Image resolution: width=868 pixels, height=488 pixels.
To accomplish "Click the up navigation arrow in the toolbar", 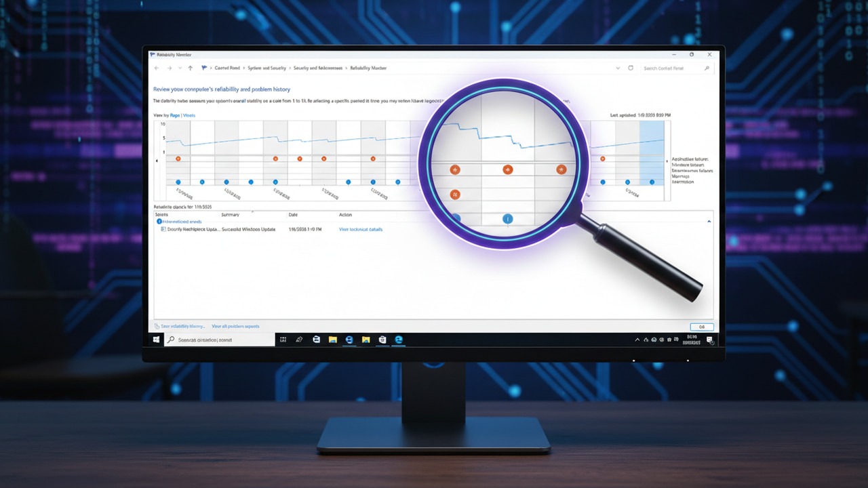I will click(190, 68).
